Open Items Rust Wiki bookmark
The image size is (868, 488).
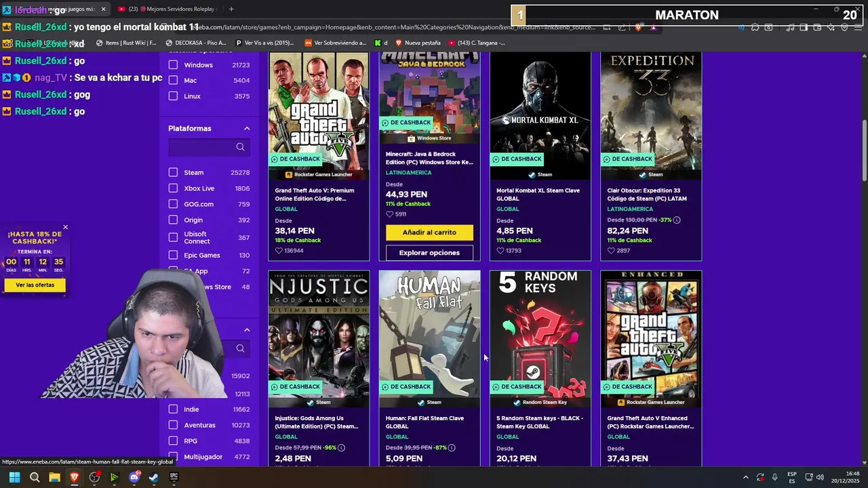click(126, 43)
